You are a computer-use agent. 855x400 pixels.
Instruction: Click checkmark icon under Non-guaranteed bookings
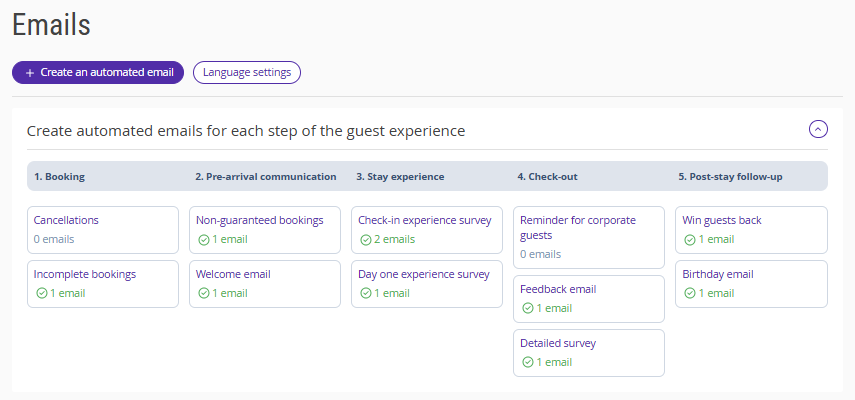(204, 240)
